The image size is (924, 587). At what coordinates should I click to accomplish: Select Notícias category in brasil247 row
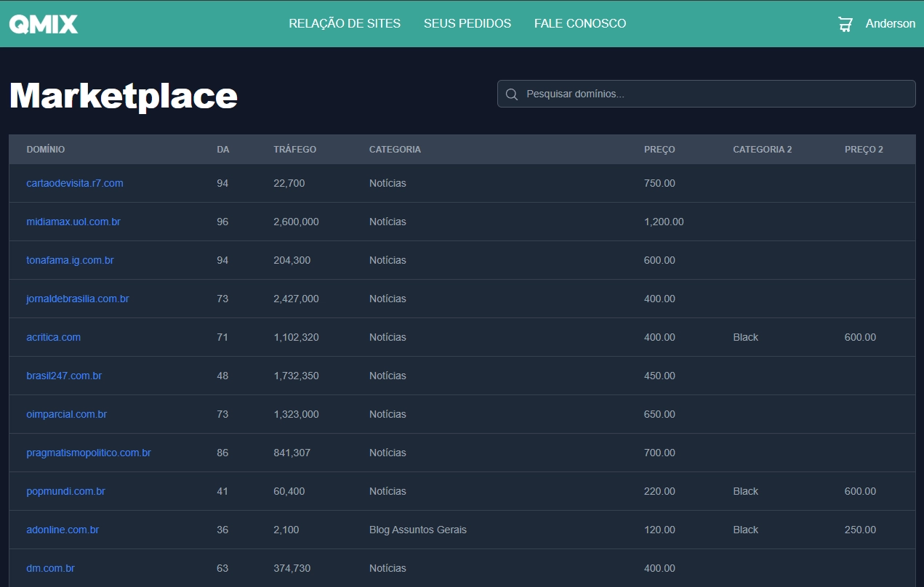point(387,376)
